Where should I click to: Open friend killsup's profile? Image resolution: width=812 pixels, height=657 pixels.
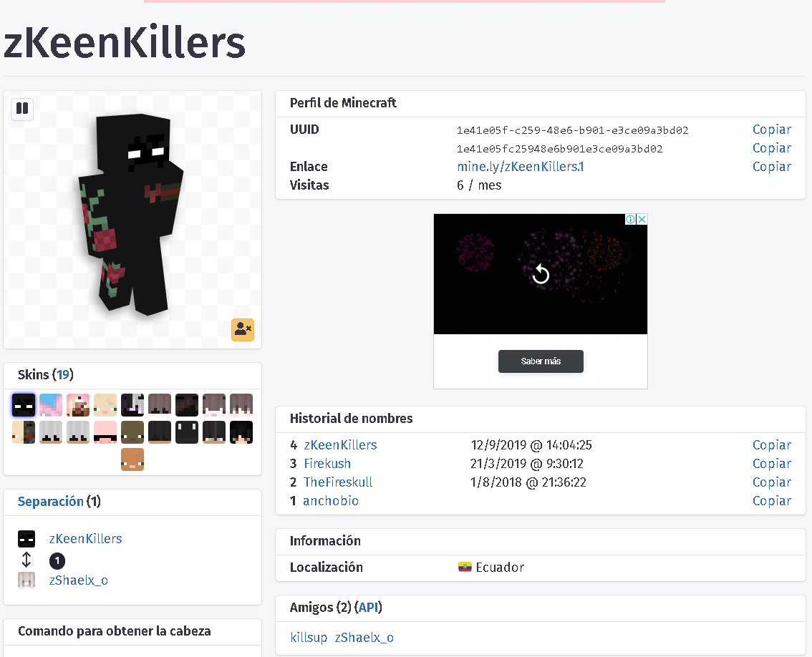[x=309, y=638]
